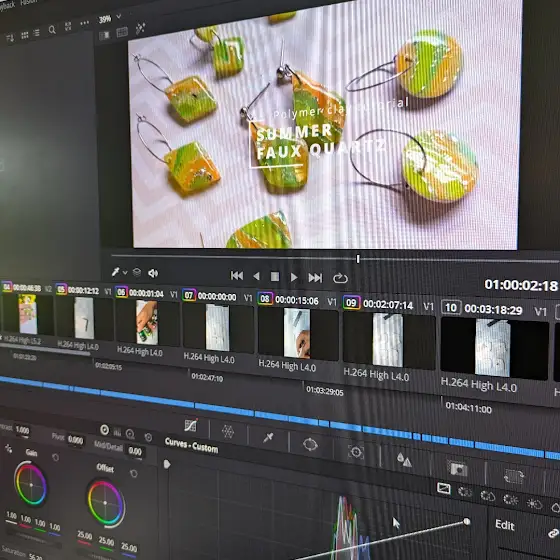Viewport: 560px width, 560px height.
Task: Toggle the split screen viewer icon
Action: (x=122, y=32)
